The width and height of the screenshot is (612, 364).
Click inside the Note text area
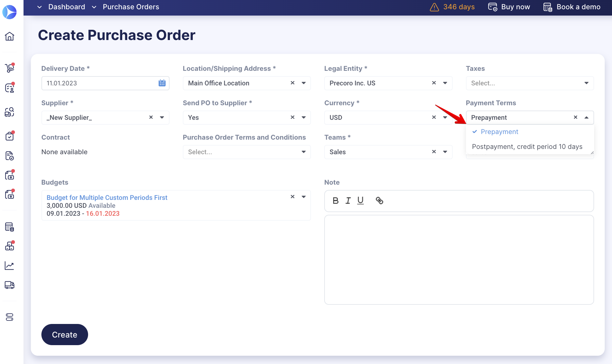[459, 260]
